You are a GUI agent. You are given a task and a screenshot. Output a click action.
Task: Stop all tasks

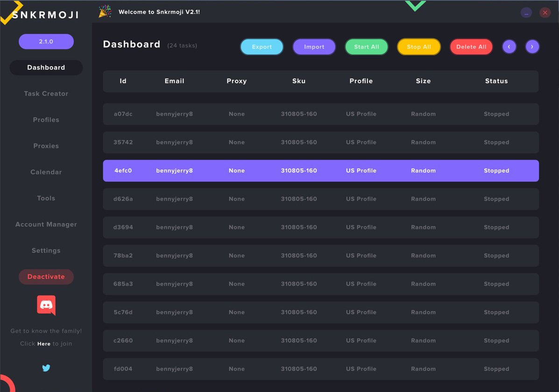(419, 47)
